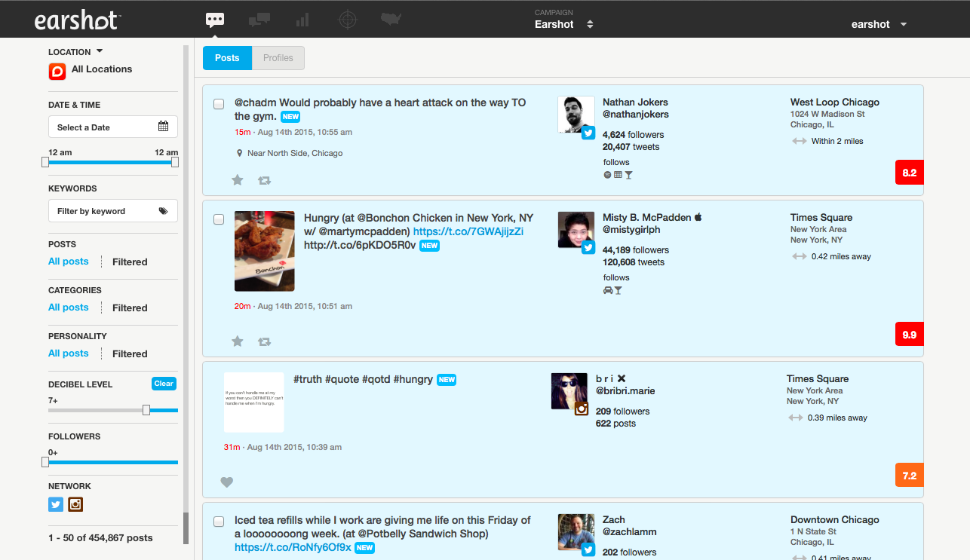The image size is (970, 560).
Task: Retweet the Misty B. McPadden post
Action: click(264, 341)
